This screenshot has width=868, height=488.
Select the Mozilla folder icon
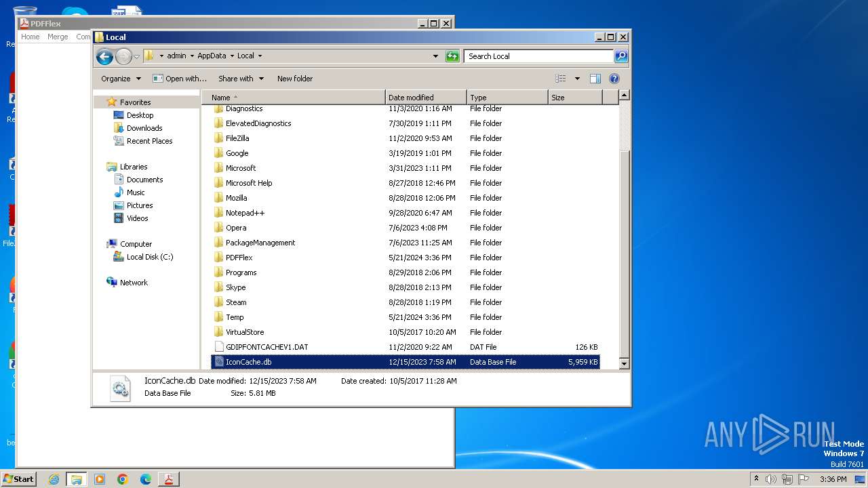(x=219, y=198)
